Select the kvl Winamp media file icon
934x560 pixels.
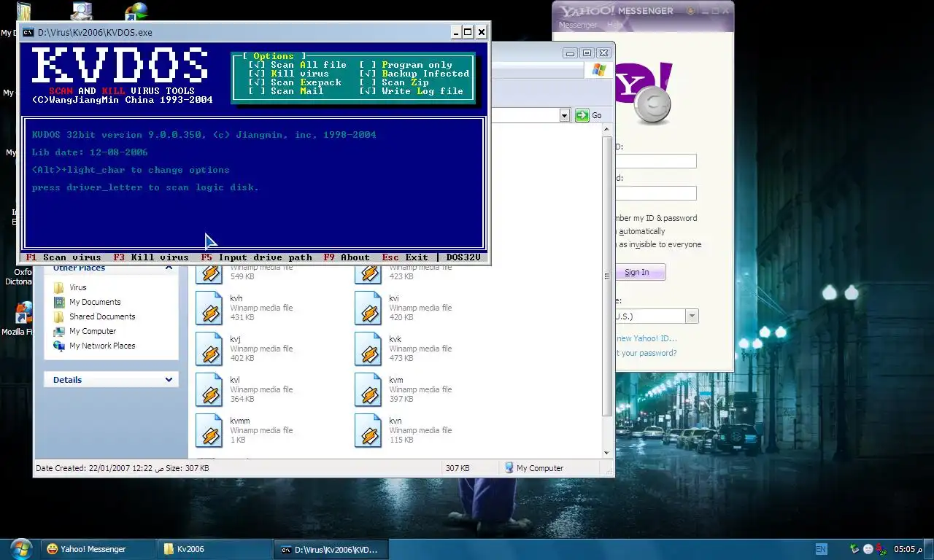pos(209,389)
